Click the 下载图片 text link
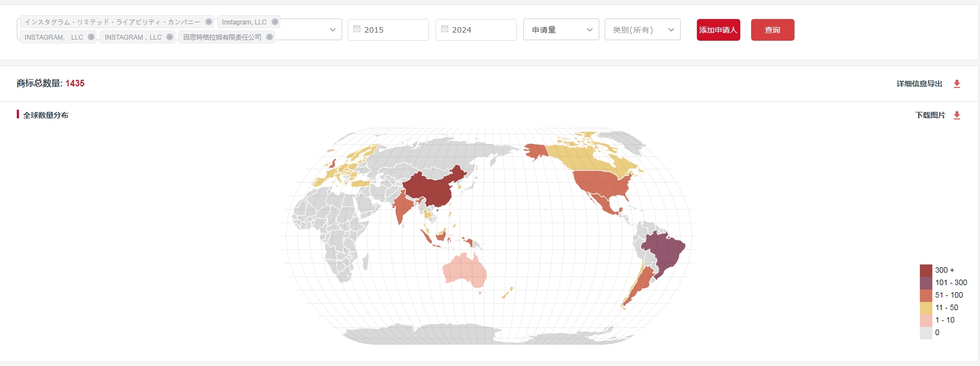 (x=930, y=115)
